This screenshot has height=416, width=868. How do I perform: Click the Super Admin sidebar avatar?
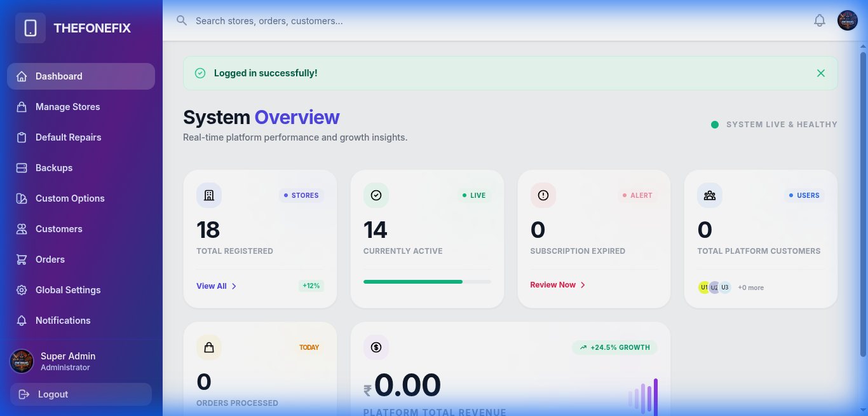[22, 361]
